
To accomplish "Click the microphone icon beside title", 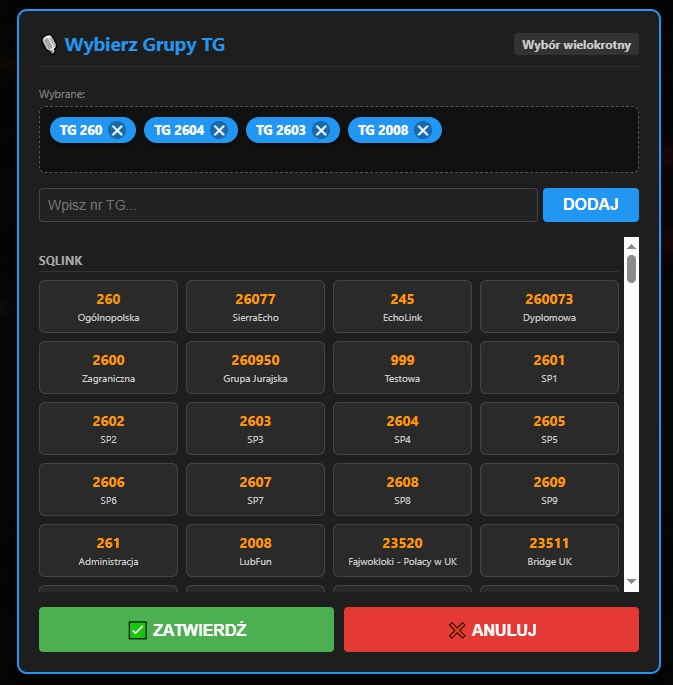I will pos(49,45).
